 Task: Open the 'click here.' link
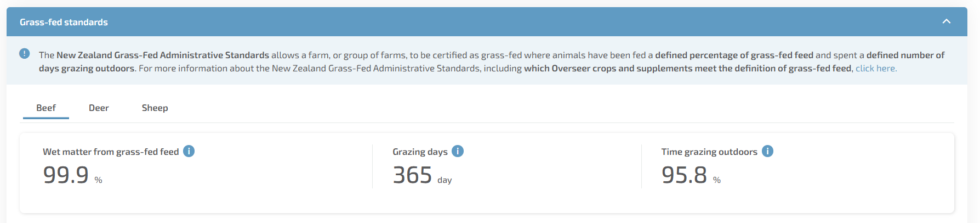pos(876,68)
